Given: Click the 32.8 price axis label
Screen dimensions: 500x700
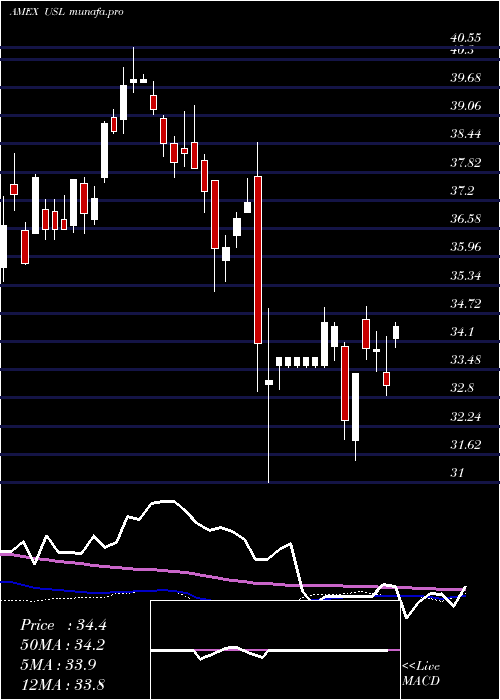Looking at the screenshot, I should pos(462,388).
